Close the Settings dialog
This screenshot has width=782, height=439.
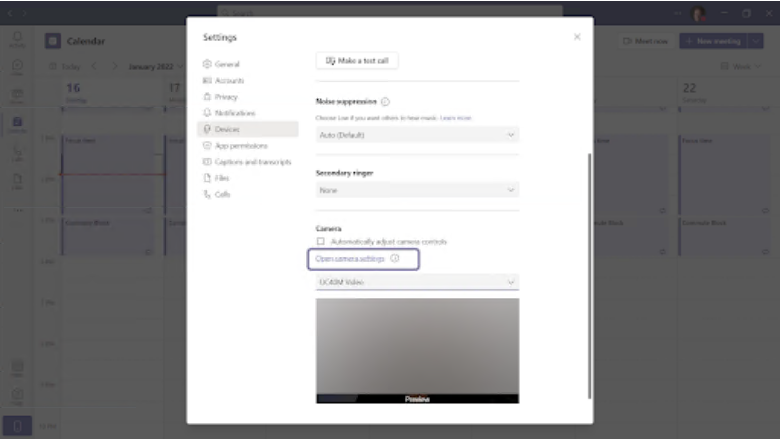click(576, 37)
